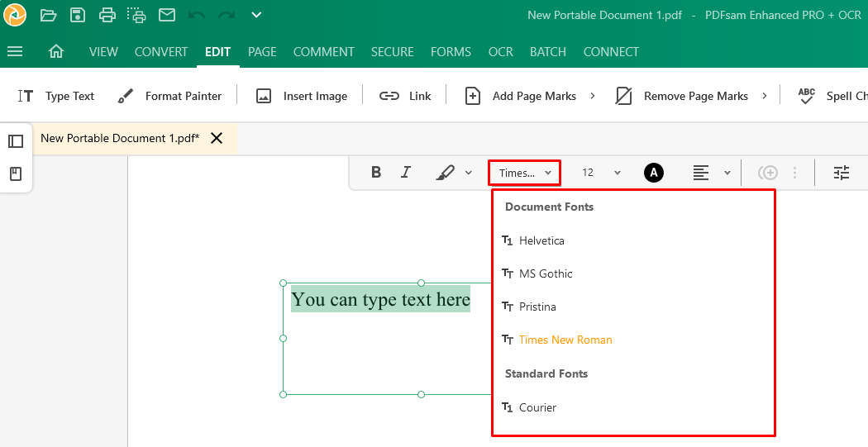Click the greyed-out add link icon
The width and height of the screenshot is (868, 447).
pyautogui.click(x=768, y=173)
